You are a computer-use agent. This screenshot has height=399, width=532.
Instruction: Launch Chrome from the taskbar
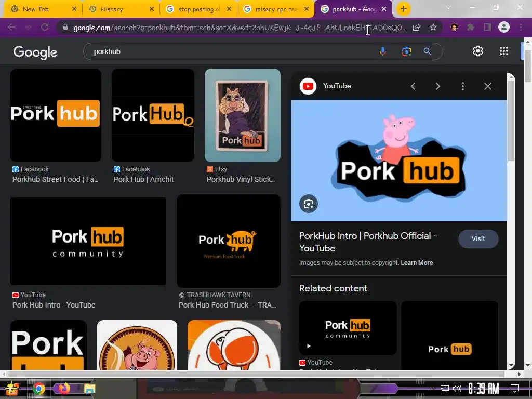point(38,389)
